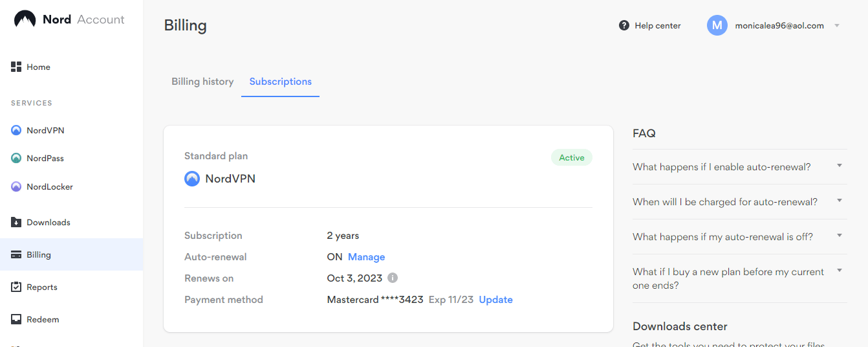Open the Home dashboard icon
This screenshot has height=347, width=868.
pos(17,67)
